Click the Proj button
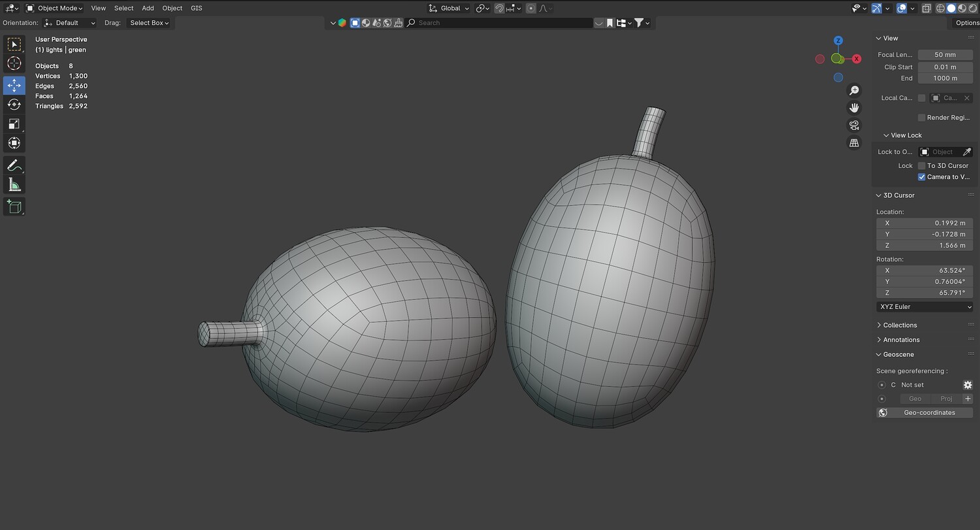Image resolution: width=980 pixels, height=530 pixels. pos(946,399)
